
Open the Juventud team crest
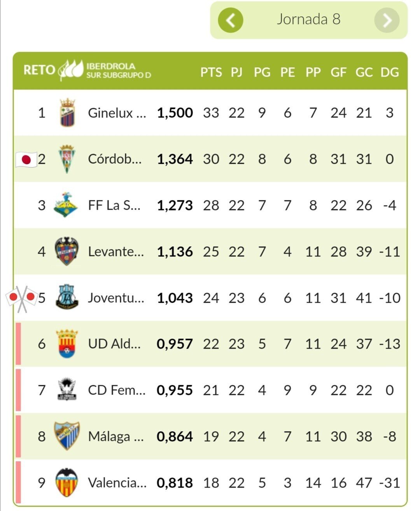pos(67,297)
